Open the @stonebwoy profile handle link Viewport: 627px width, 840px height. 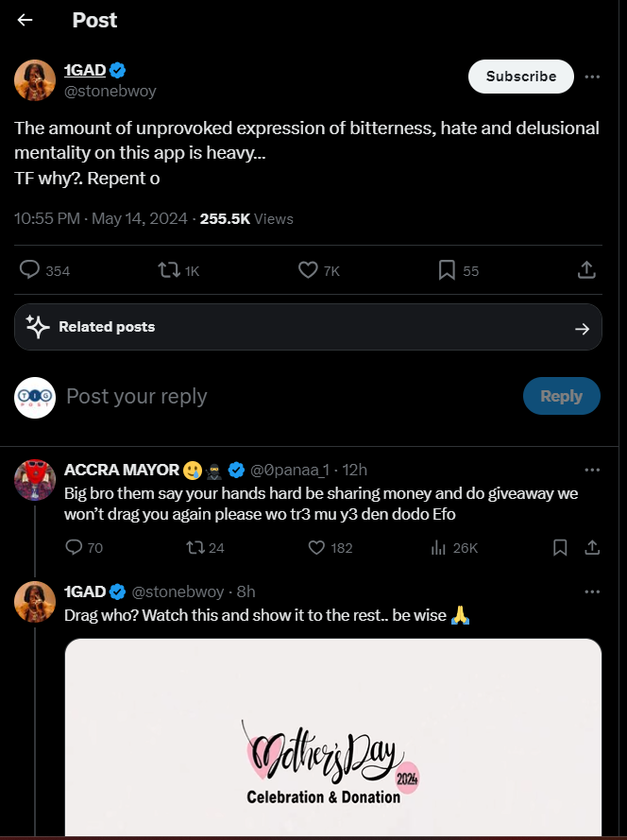point(110,92)
